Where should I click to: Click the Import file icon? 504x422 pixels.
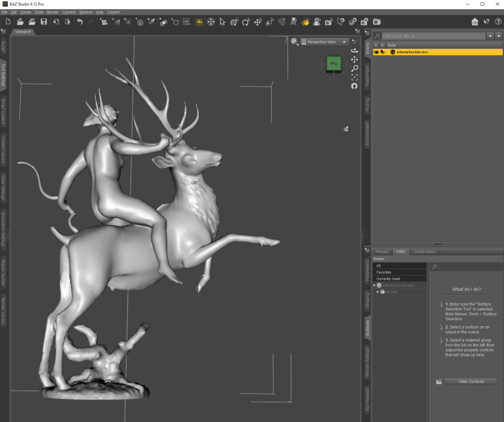pos(56,22)
